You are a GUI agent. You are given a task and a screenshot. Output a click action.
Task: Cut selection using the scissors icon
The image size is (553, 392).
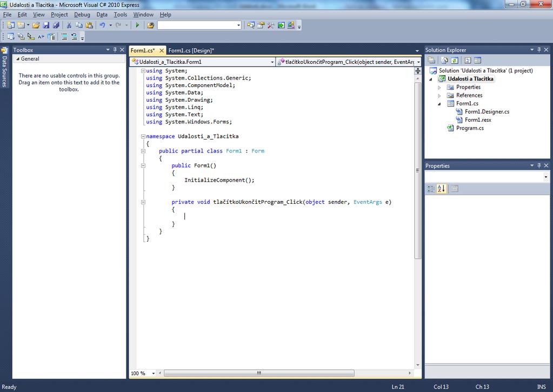[69, 25]
